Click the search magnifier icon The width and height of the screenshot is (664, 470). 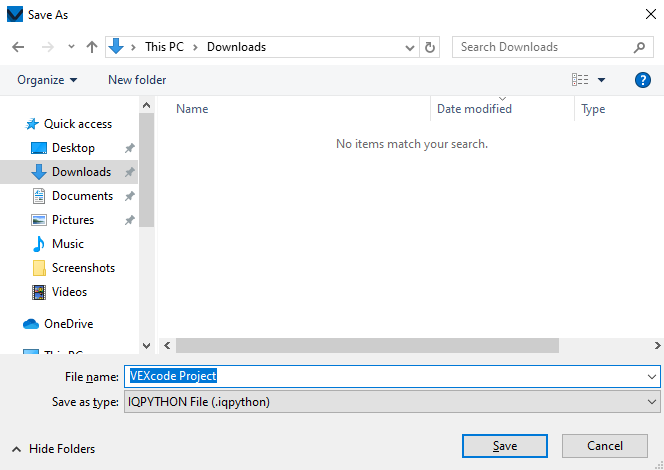(639, 47)
